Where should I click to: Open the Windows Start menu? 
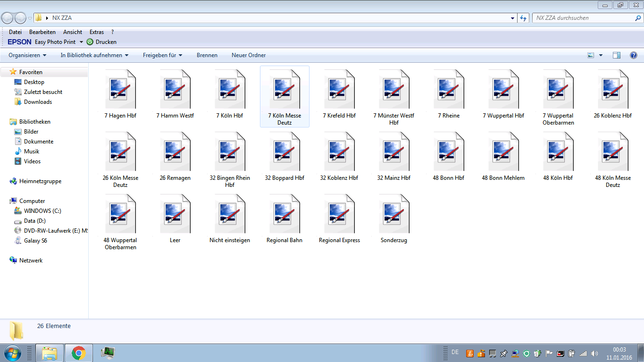coord(12,353)
